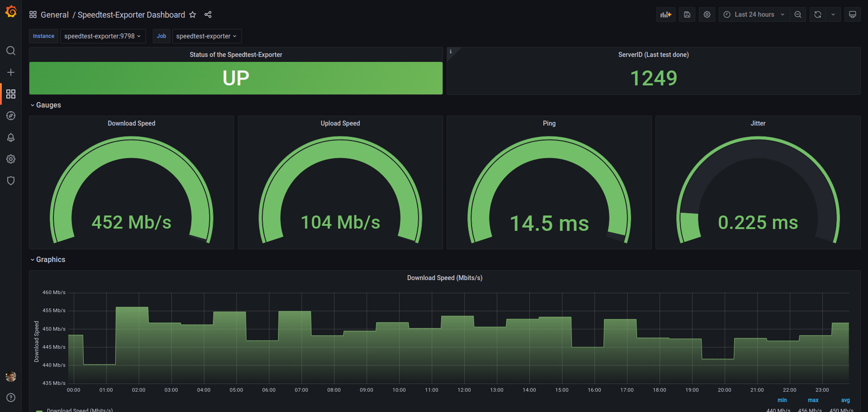Image resolution: width=868 pixels, height=412 pixels.
Task: Share the dashboard via share icon
Action: (208, 14)
